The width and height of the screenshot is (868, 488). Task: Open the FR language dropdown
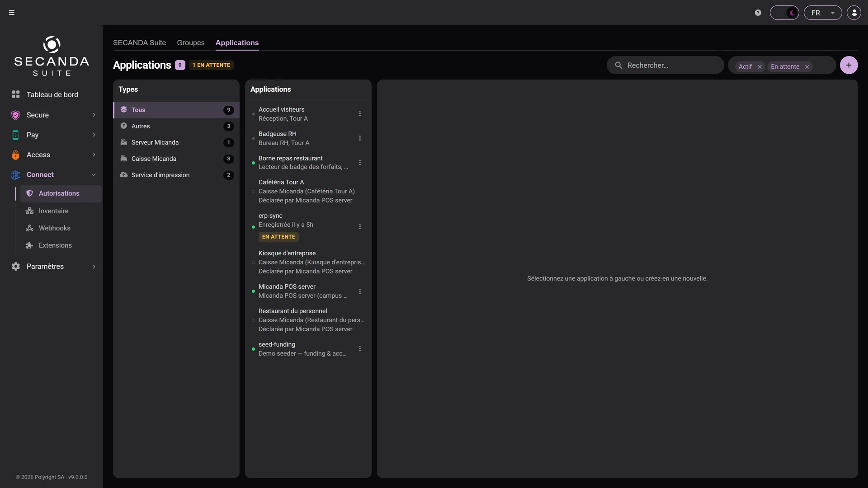click(823, 13)
